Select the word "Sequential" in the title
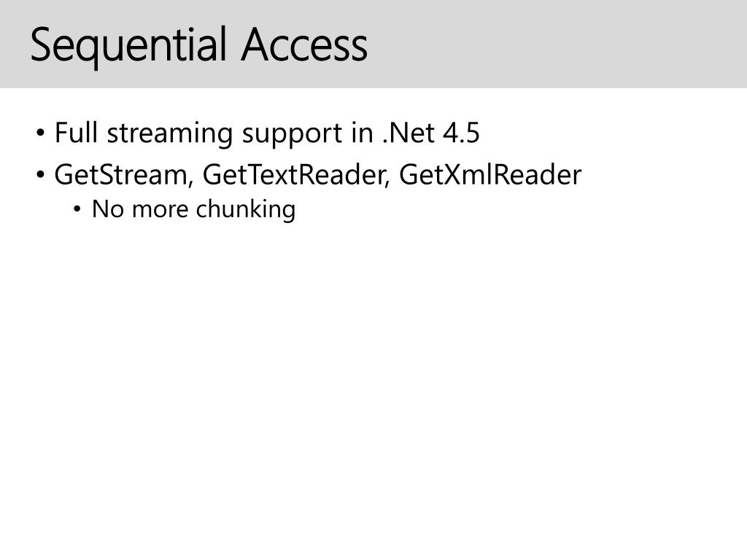Image resolution: width=747 pixels, height=560 pixels. [x=128, y=47]
